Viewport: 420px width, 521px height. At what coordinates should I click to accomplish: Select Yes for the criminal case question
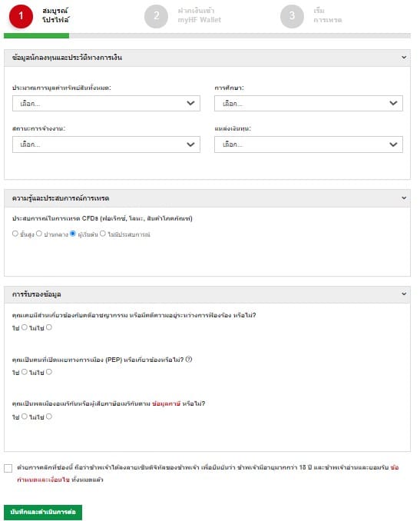(25, 327)
